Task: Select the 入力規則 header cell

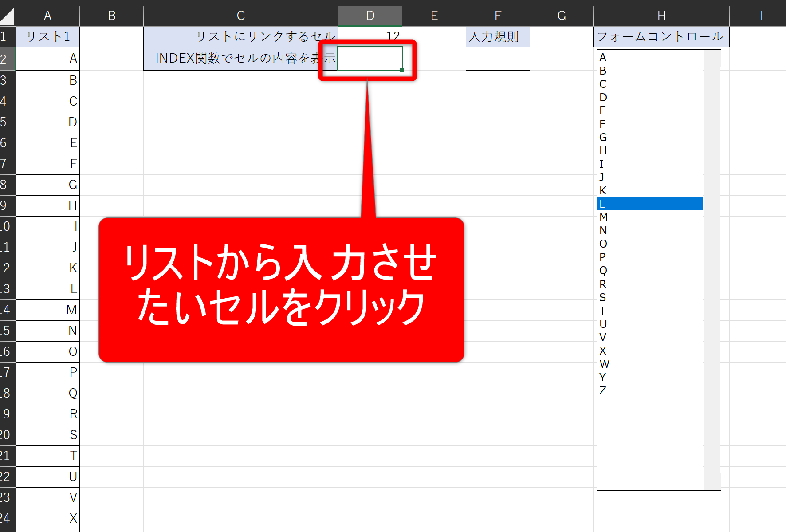Action: click(498, 36)
